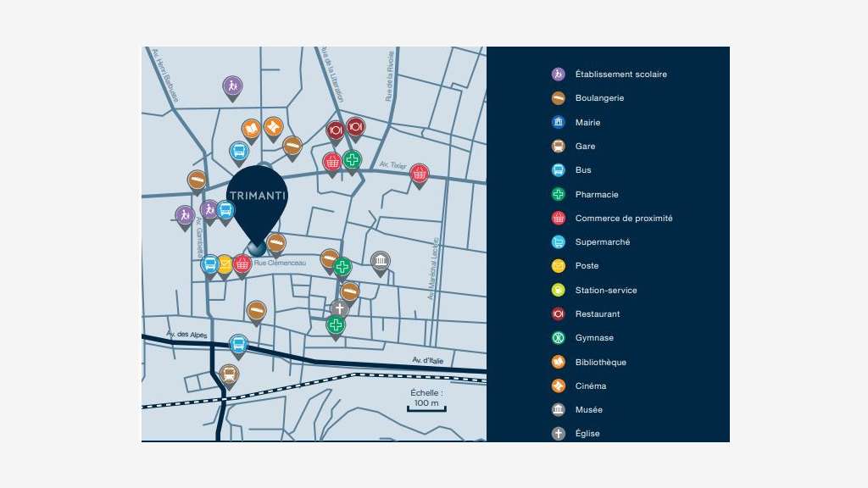Select the right restaurant pin on the map
The image size is (868, 488).
click(355, 128)
